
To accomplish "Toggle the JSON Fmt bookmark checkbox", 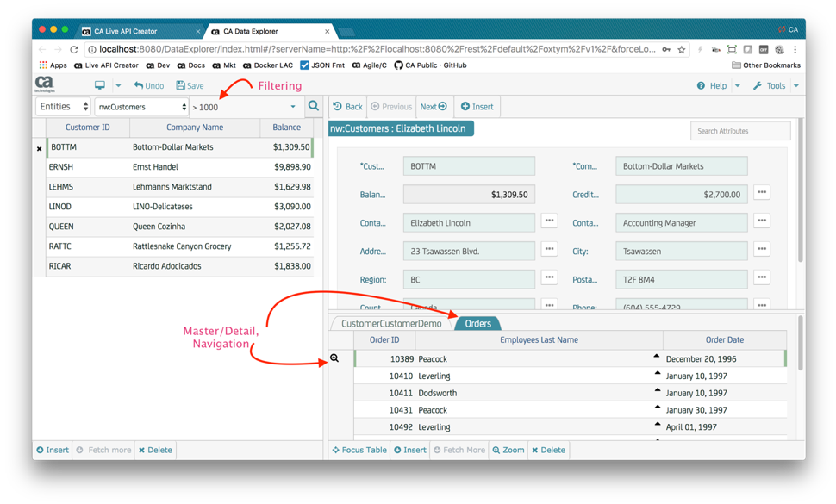I will pos(304,65).
